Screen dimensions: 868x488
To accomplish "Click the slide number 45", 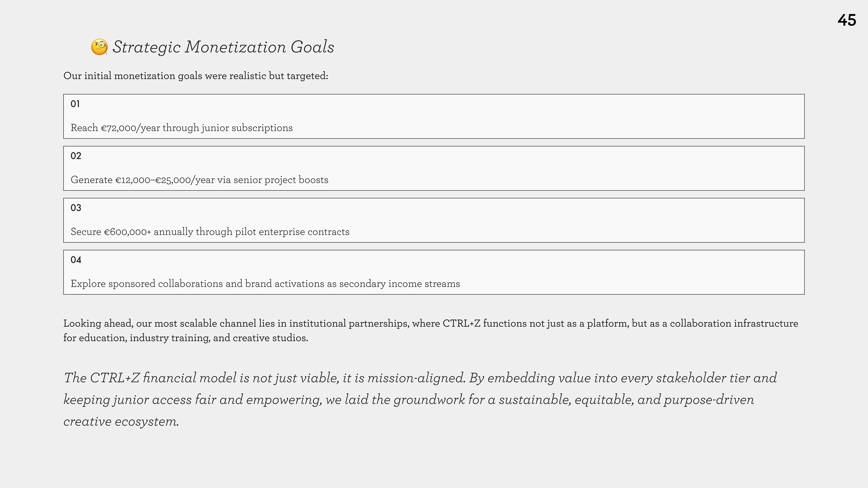I will (x=847, y=20).
